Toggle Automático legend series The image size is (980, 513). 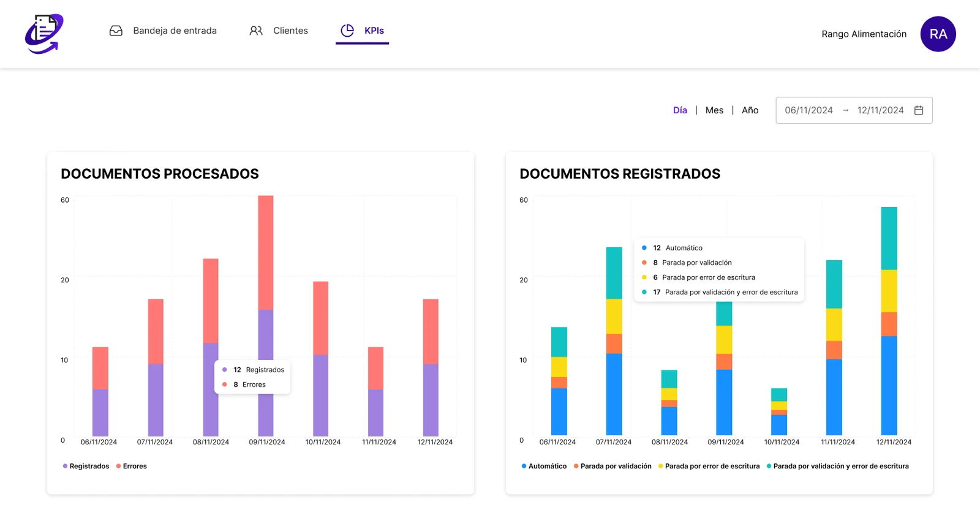[x=544, y=466]
